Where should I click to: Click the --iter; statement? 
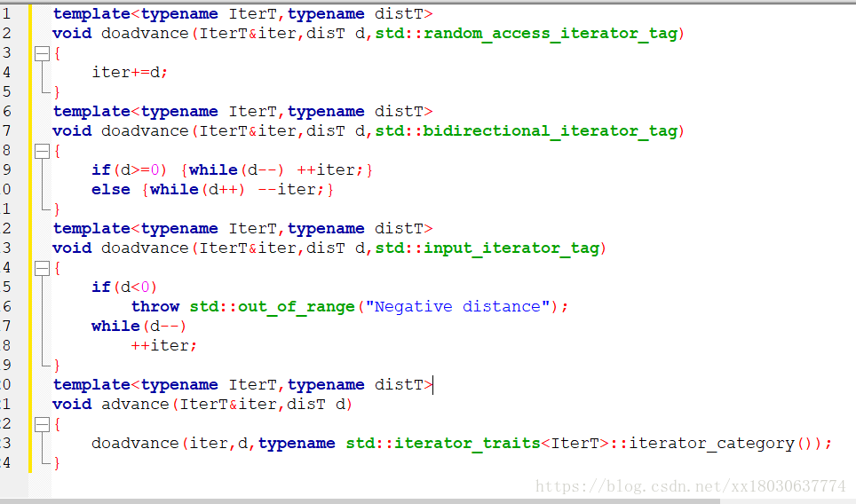(x=290, y=190)
